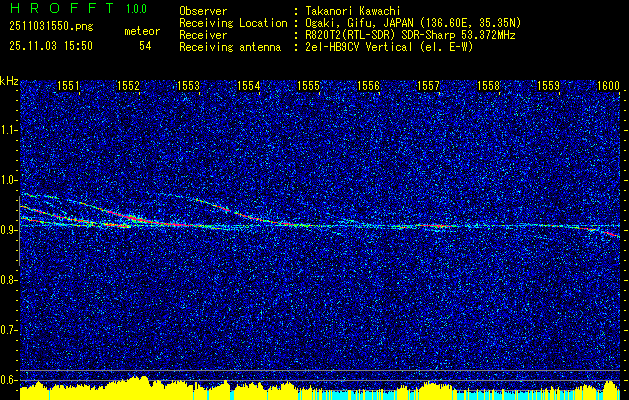
Task: Click the 1551 time marker
Action: pos(68,87)
